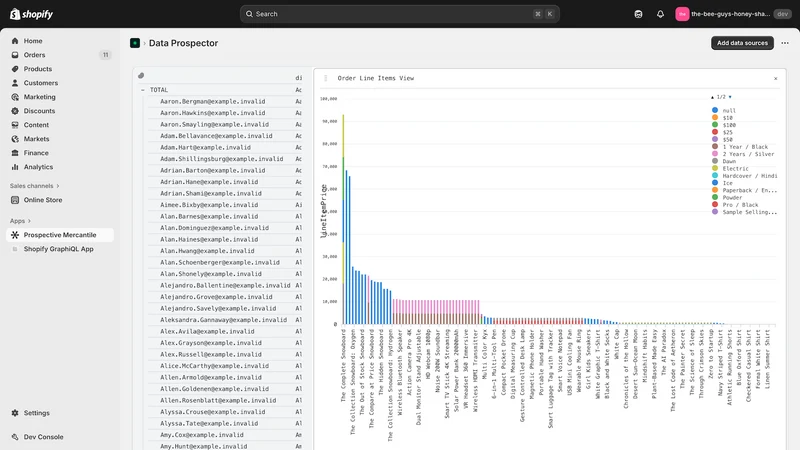Close the Order Line Items View panel
Viewport: 800px width, 450px height.
(x=776, y=79)
